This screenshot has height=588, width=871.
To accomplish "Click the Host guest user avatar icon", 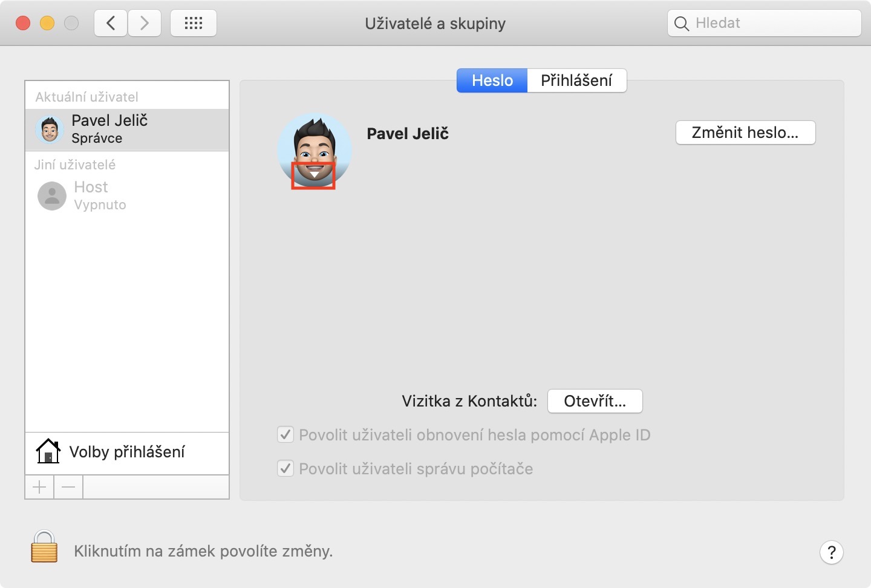I will 52,196.
